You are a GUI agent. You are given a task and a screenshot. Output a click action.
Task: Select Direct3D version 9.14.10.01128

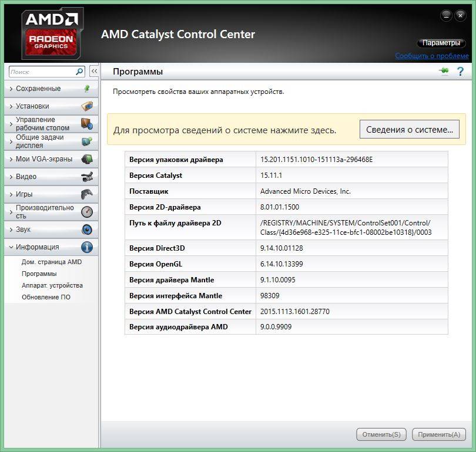pyautogui.click(x=281, y=248)
